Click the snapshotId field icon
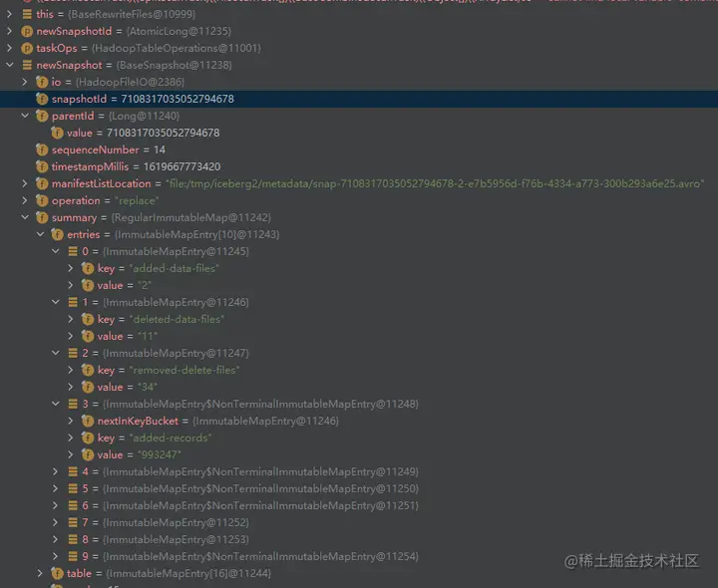The image size is (718, 588). point(42,99)
